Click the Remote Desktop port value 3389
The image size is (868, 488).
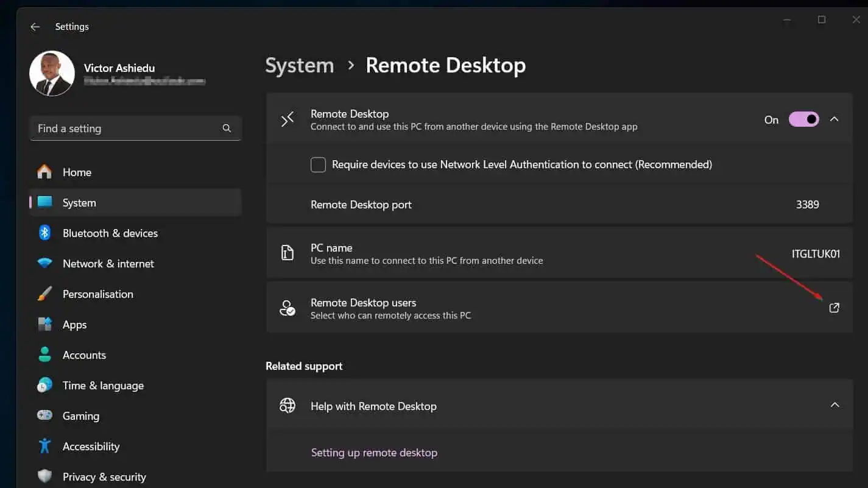coord(807,205)
